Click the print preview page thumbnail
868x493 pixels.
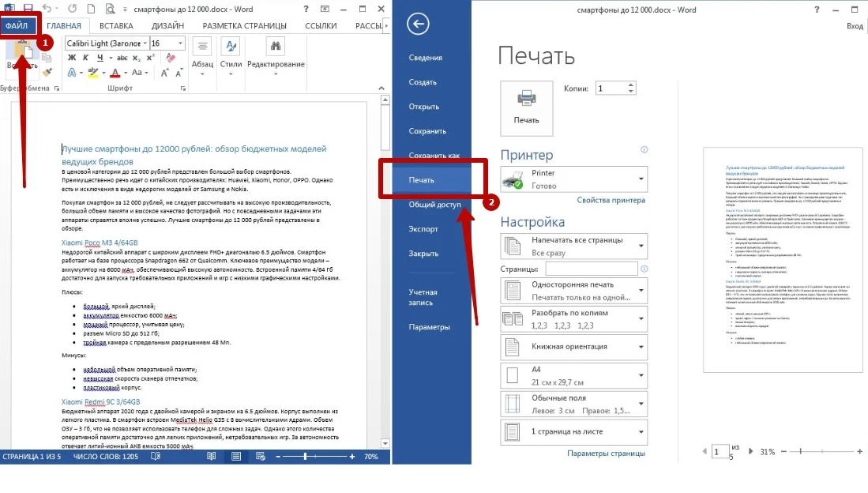click(x=783, y=260)
